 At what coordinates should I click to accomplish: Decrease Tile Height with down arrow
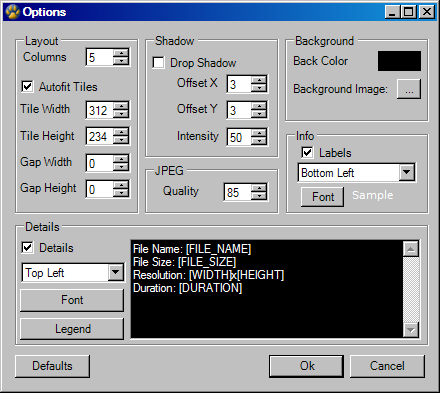(x=121, y=140)
